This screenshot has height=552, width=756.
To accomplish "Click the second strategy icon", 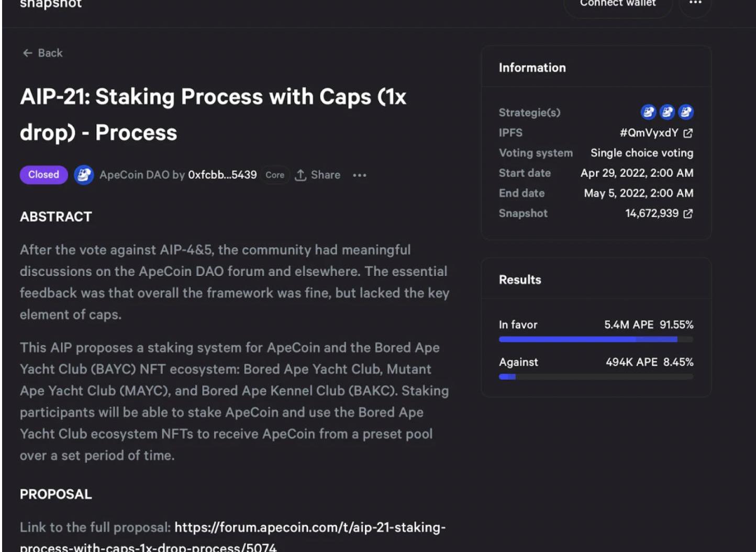I will click(x=667, y=112).
